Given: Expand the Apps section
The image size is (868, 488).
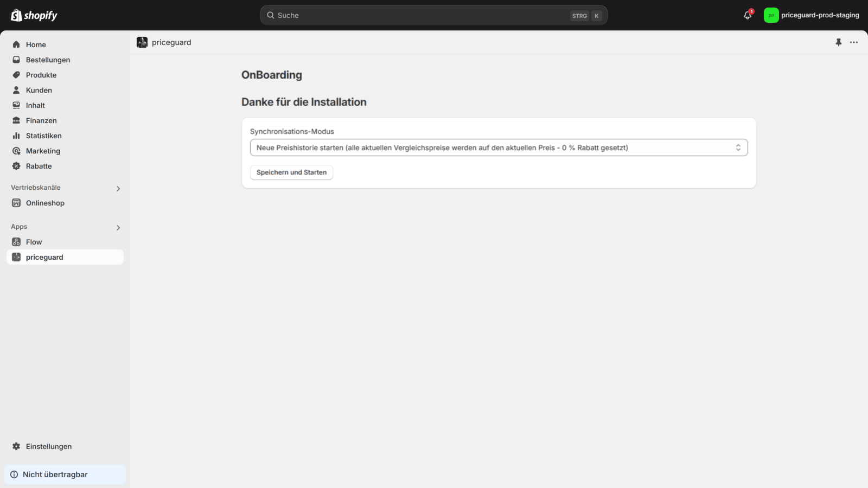Looking at the screenshot, I should click(118, 228).
